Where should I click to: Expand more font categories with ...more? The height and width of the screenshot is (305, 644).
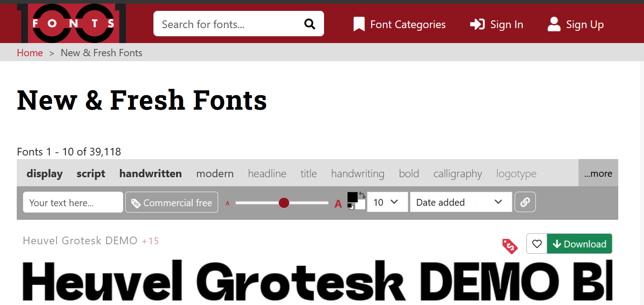coord(598,173)
